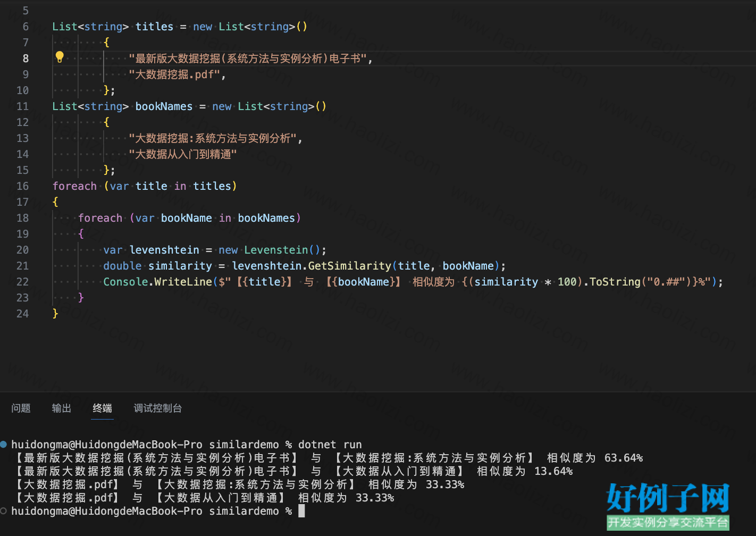The width and height of the screenshot is (756, 536).
Task: Click the string "大数据挖掘.pdf" on line 9
Action: pyautogui.click(x=174, y=74)
